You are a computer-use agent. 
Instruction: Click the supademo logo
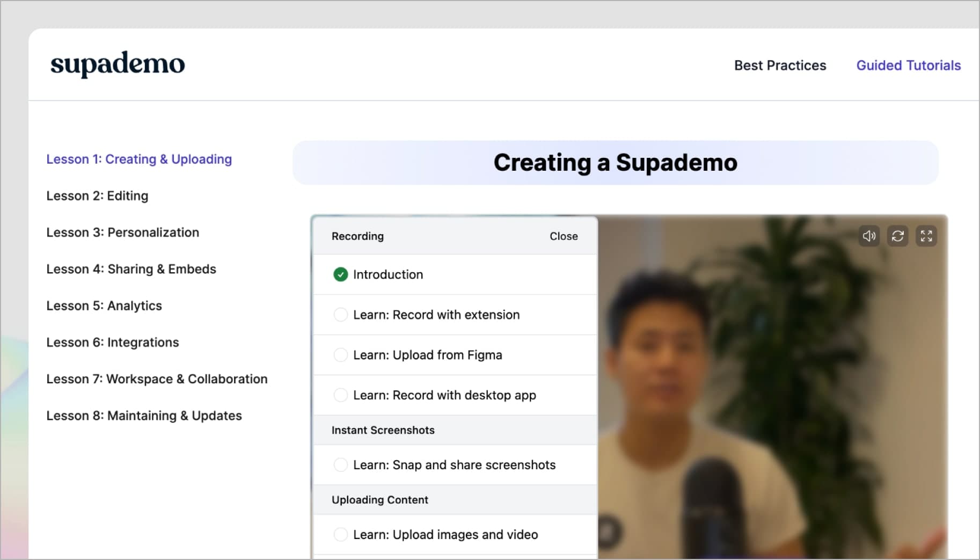point(118,64)
